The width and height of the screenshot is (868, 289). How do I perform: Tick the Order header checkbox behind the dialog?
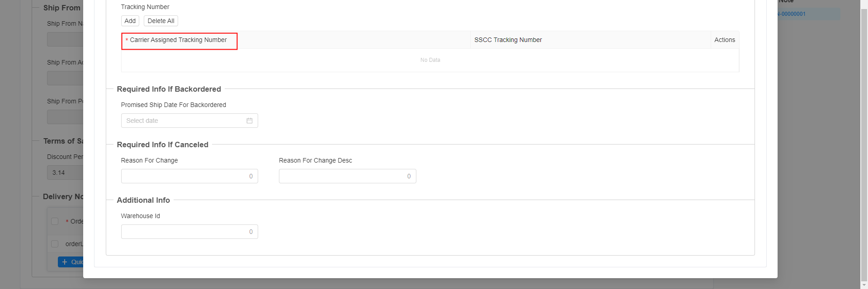(x=55, y=221)
